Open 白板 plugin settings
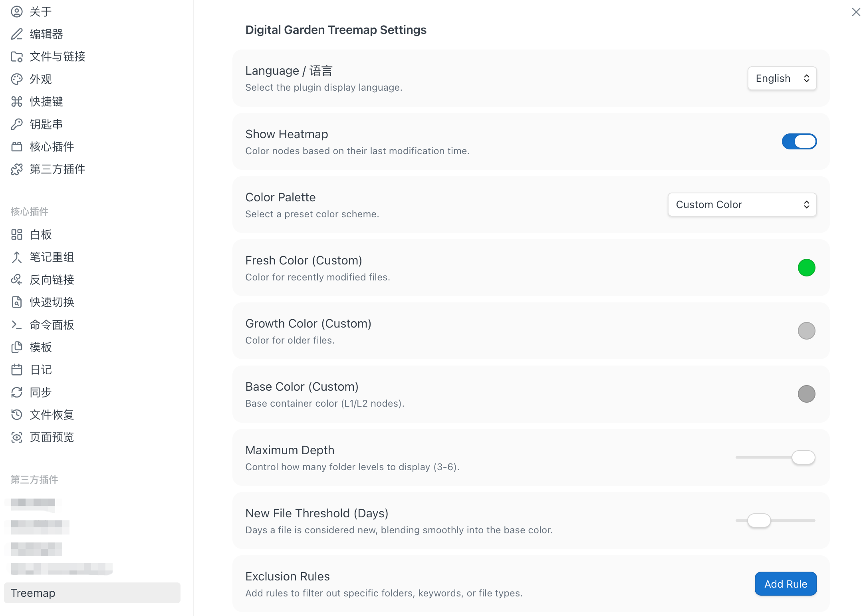Viewport: 865px width, 616px height. (x=92, y=234)
